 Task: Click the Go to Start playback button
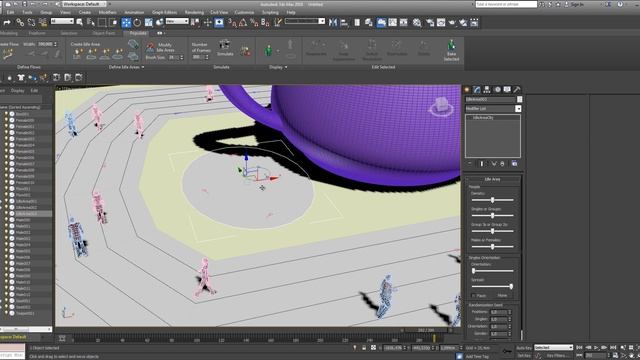click(x=579, y=348)
